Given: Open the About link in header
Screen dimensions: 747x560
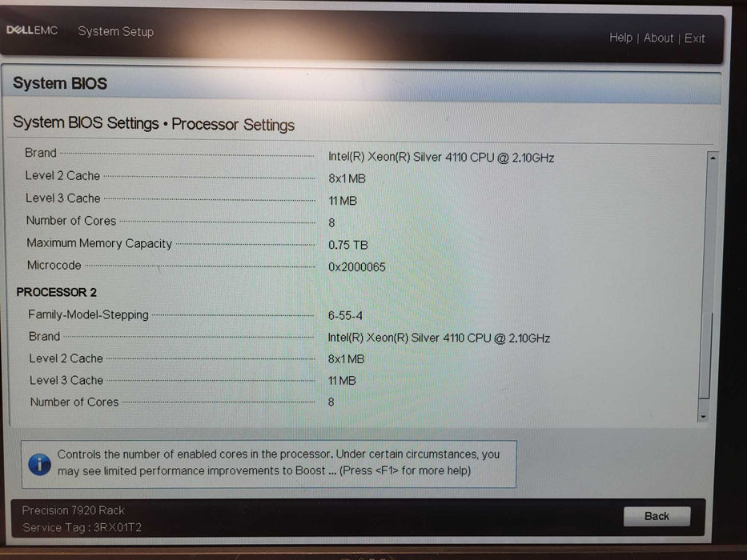Looking at the screenshot, I should (658, 38).
